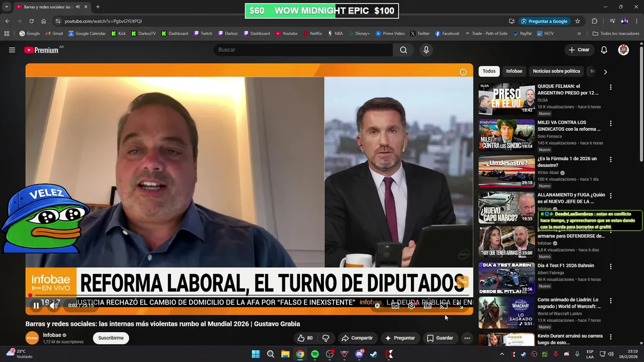This screenshot has width=644, height=362.
Task: Open options for Fórmula 1 de 2026 video
Action: click(x=611, y=159)
